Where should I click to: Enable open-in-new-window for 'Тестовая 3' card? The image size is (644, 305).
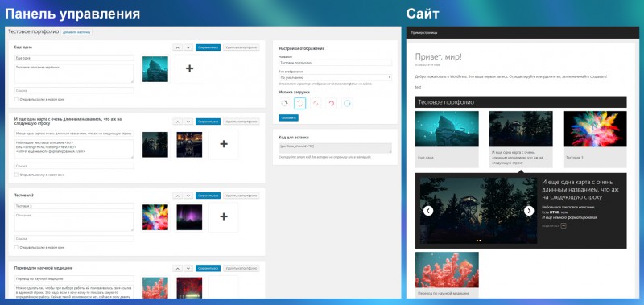pyautogui.click(x=16, y=248)
